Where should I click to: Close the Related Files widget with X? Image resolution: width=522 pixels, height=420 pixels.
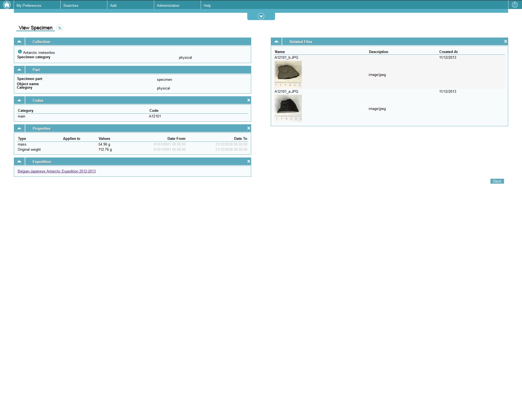(505, 42)
